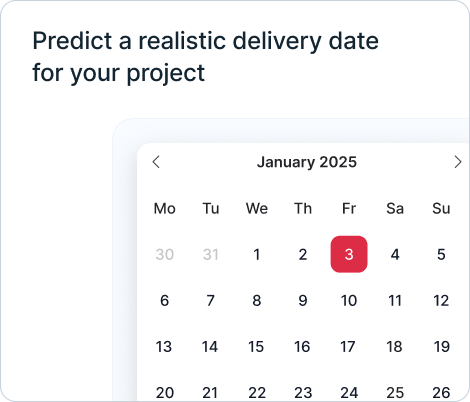Pick January 26 in the bottom row
The image size is (470, 402).
pyautogui.click(x=441, y=393)
